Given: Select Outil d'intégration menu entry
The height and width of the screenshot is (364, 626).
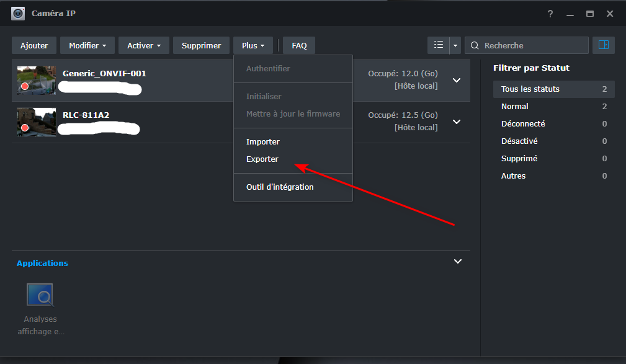Looking at the screenshot, I should click(280, 187).
